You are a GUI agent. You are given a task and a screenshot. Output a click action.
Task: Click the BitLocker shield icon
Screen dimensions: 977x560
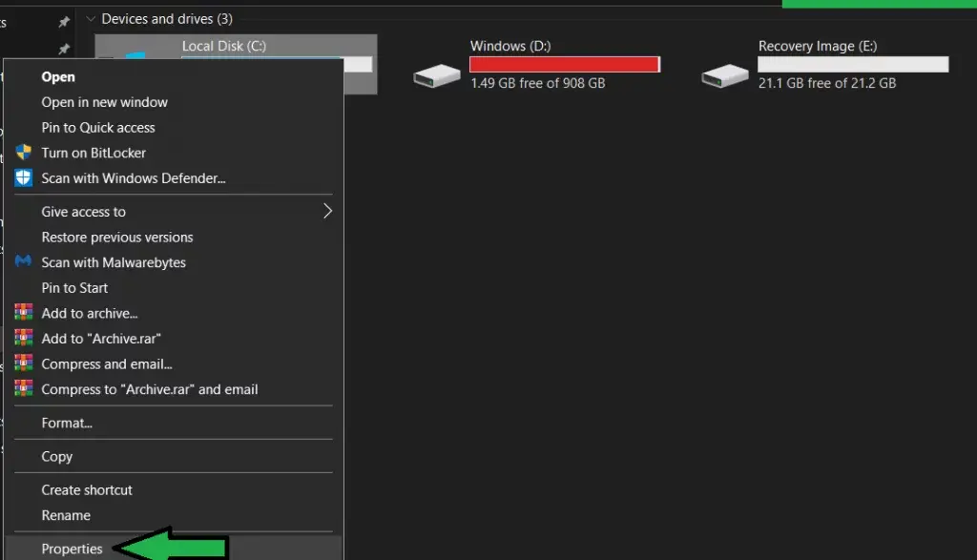(x=23, y=152)
